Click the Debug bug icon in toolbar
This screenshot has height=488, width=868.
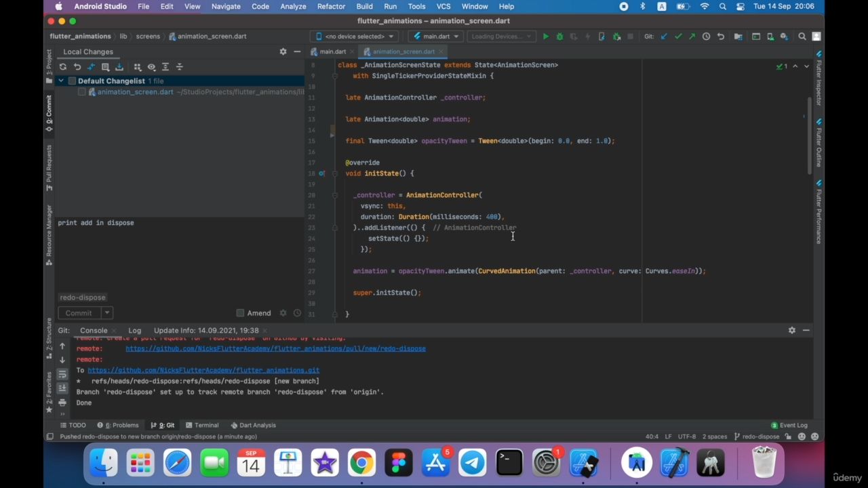click(559, 37)
